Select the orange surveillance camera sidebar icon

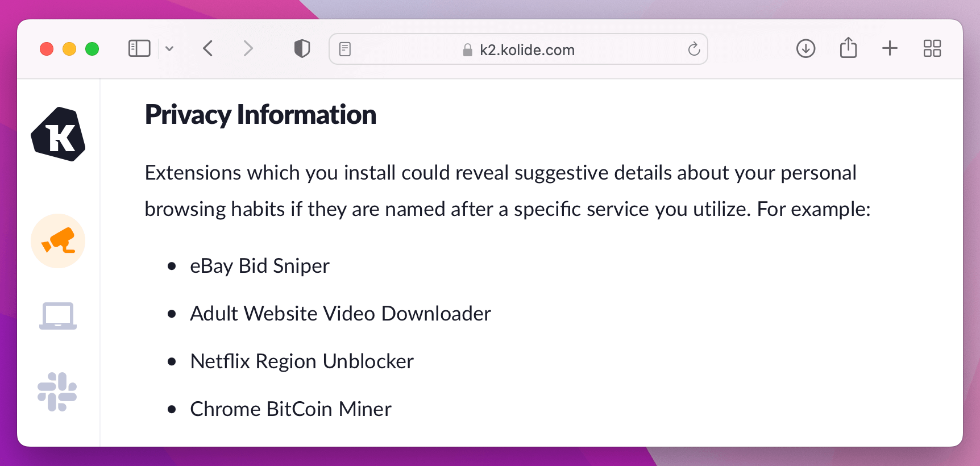[x=57, y=240]
